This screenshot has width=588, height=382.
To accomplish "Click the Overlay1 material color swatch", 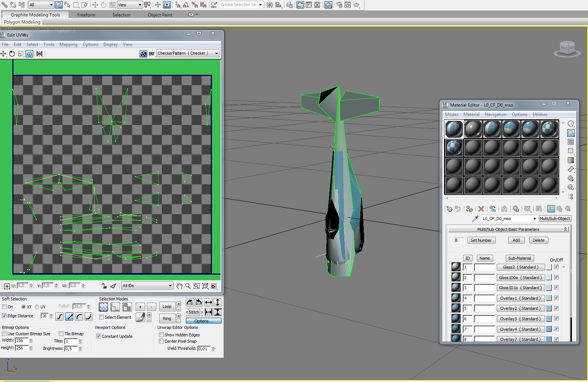I will pyautogui.click(x=549, y=298).
